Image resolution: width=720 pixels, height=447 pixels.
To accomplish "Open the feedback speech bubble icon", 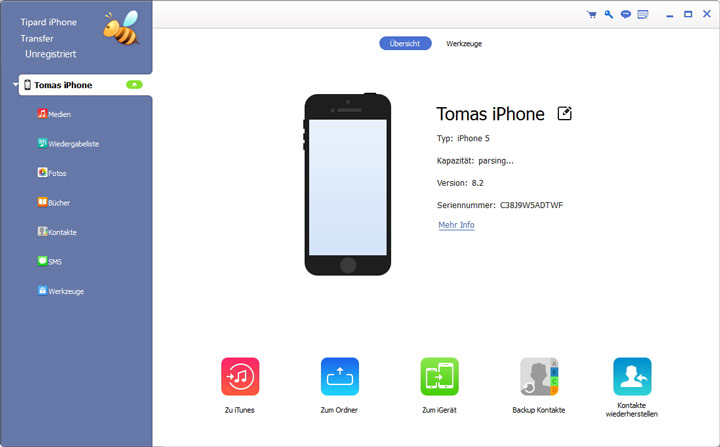I will point(625,15).
